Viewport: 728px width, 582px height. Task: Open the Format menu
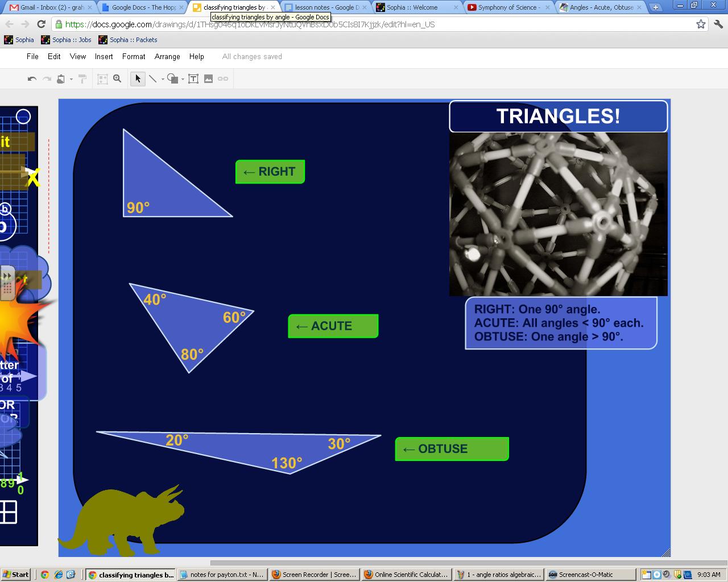pos(134,57)
